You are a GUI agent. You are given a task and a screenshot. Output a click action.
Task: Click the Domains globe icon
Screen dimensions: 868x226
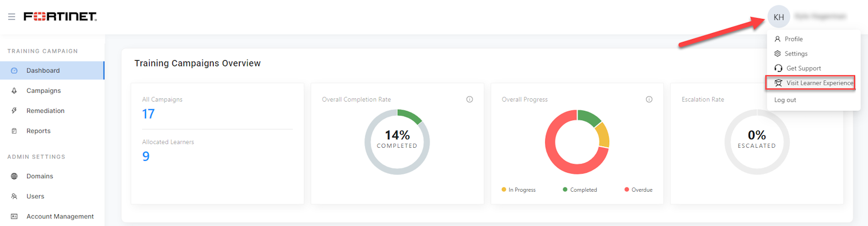(14, 176)
